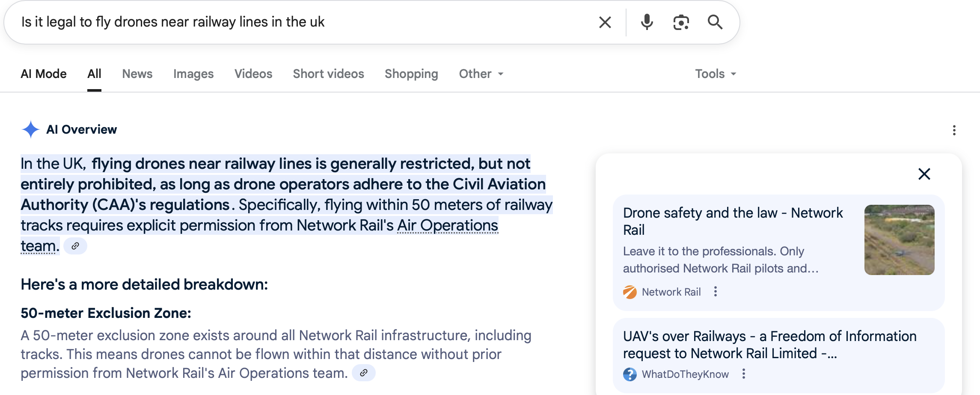Click the Network Rail article thumbnail image
This screenshot has width=980, height=395.
pos(899,240)
